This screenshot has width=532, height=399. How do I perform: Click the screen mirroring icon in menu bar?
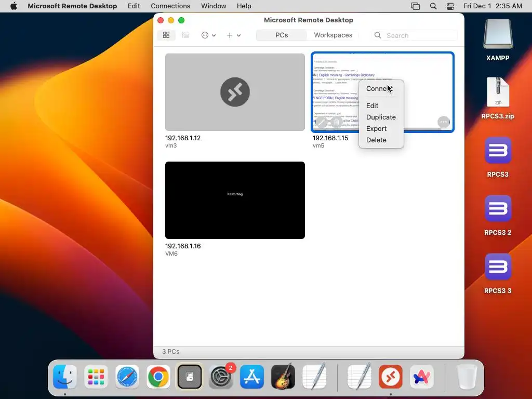415,6
